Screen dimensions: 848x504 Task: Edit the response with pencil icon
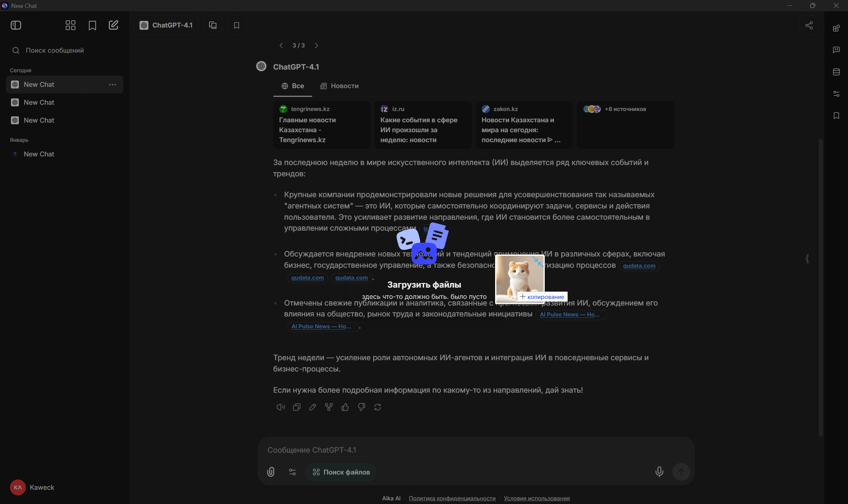pos(312,407)
